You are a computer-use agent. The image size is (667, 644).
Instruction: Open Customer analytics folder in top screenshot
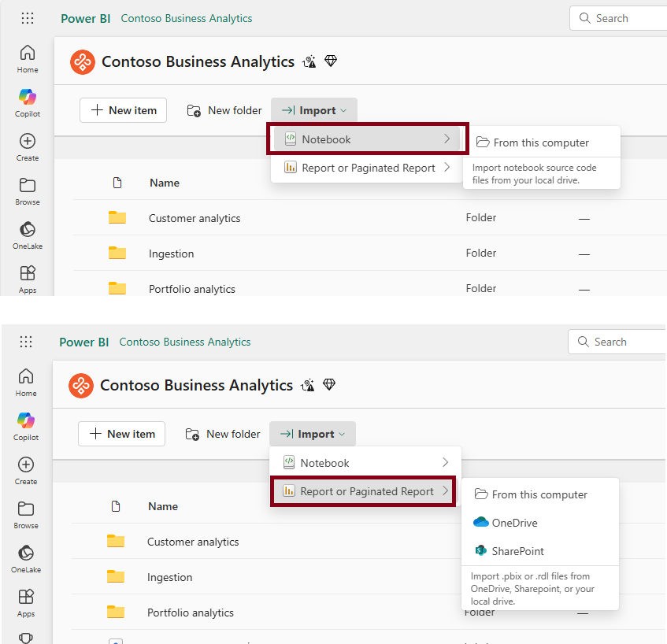pos(195,218)
